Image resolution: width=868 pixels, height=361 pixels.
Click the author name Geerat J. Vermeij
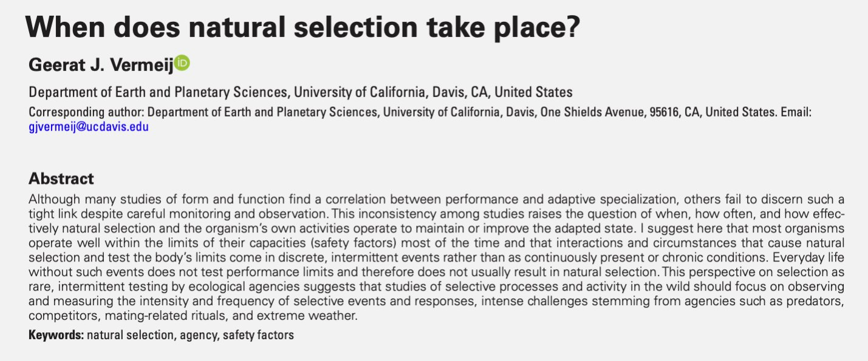(101, 65)
